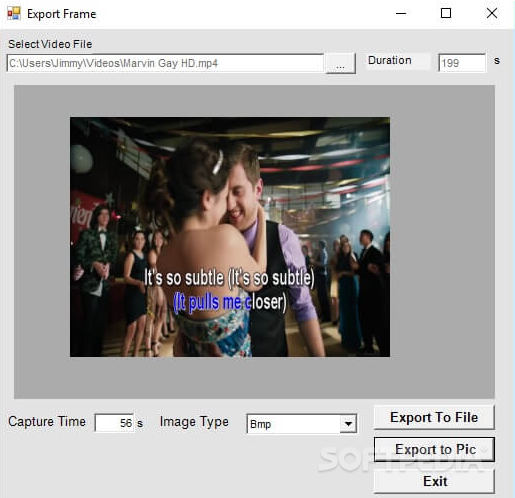Click the Export To File button

pyautogui.click(x=434, y=417)
